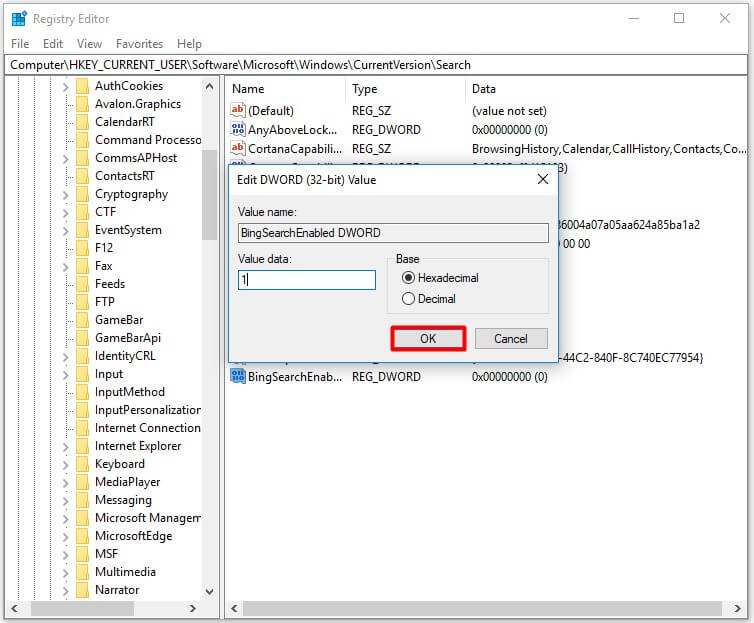Click the Value data input field

(307, 280)
